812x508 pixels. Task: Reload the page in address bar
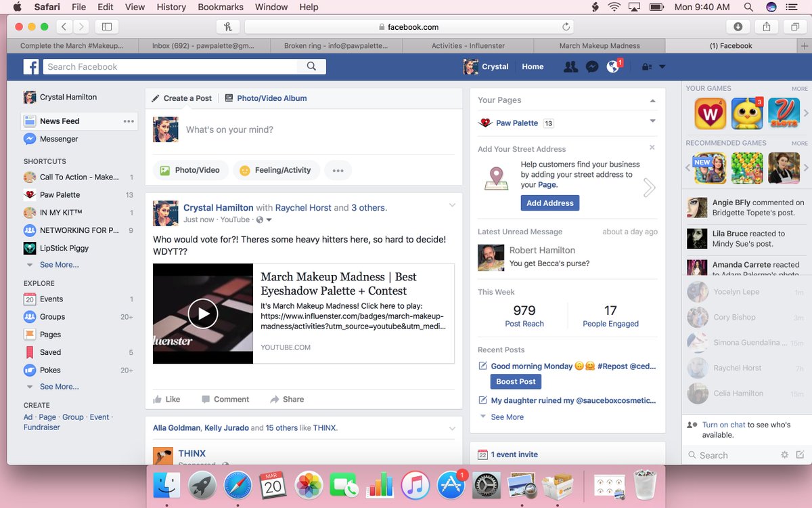pyautogui.click(x=566, y=27)
